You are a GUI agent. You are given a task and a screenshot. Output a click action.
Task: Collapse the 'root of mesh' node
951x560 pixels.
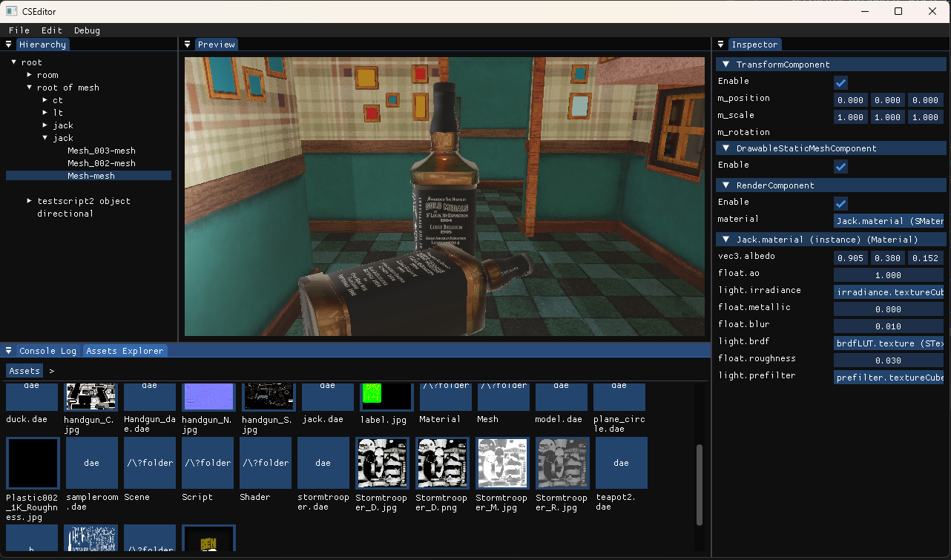(30, 88)
